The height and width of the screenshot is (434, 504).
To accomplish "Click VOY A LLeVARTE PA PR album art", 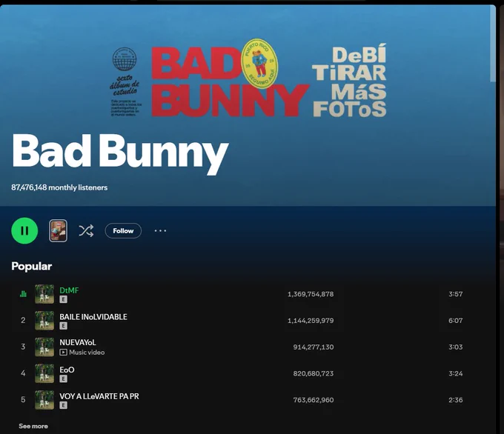I will click(44, 400).
